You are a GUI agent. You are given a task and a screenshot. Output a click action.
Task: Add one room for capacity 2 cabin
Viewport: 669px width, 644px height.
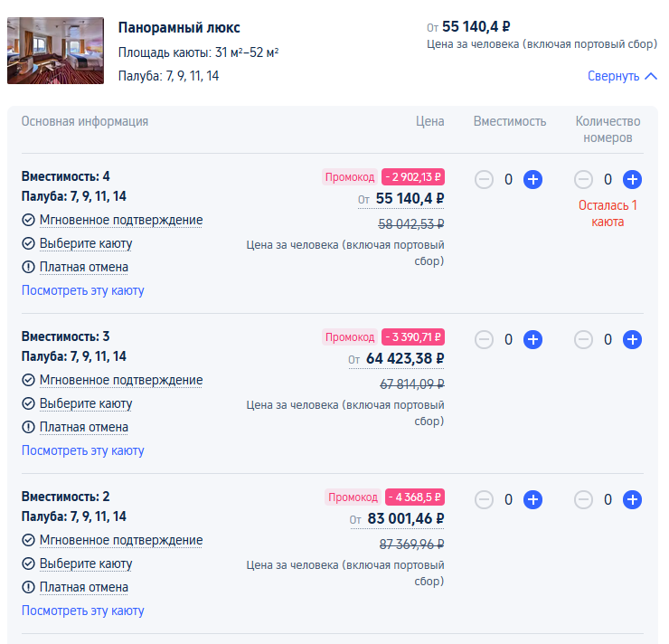tap(632, 500)
